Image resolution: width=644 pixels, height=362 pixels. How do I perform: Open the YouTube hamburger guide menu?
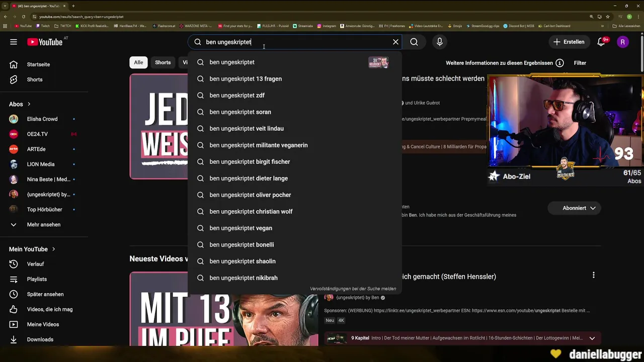14,42
